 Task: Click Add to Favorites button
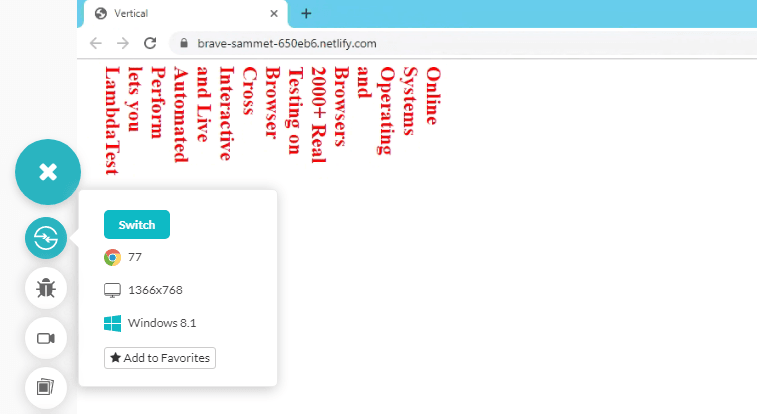160,358
